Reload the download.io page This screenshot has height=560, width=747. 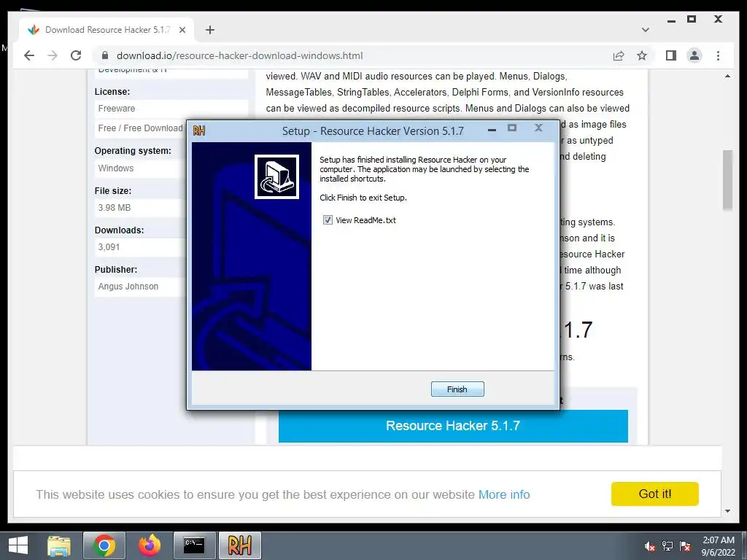click(x=76, y=55)
